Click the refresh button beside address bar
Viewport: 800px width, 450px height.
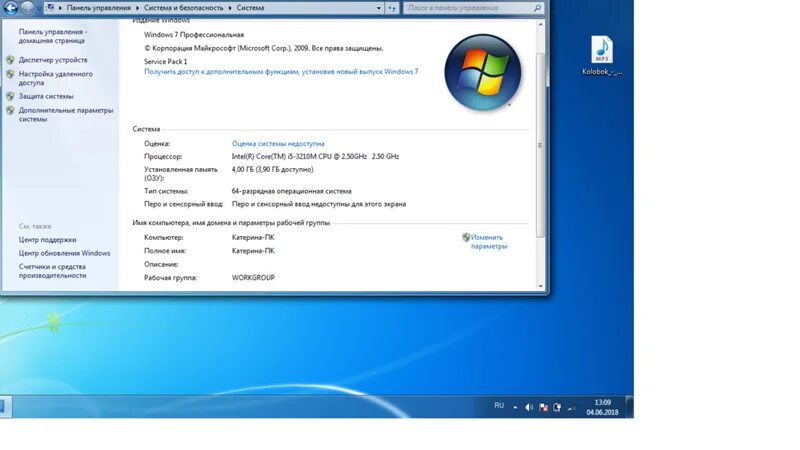click(392, 8)
